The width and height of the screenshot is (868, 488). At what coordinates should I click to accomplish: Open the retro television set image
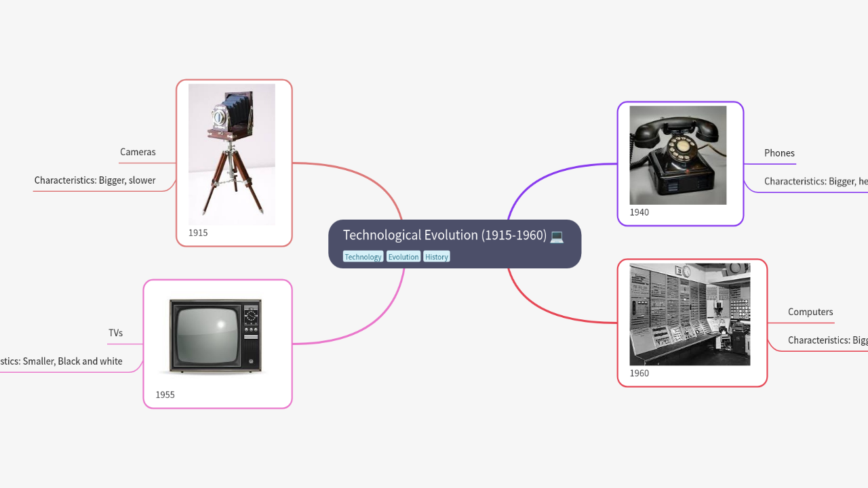point(216,336)
